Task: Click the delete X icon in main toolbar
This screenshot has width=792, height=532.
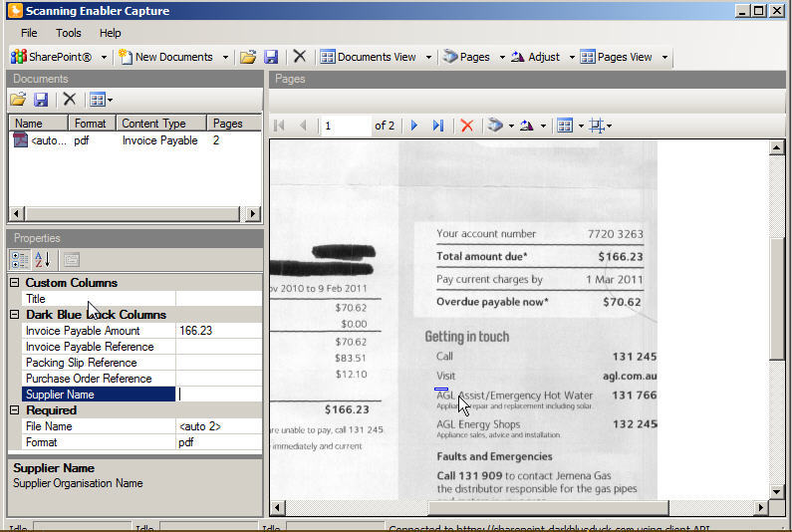Action: tap(300, 56)
